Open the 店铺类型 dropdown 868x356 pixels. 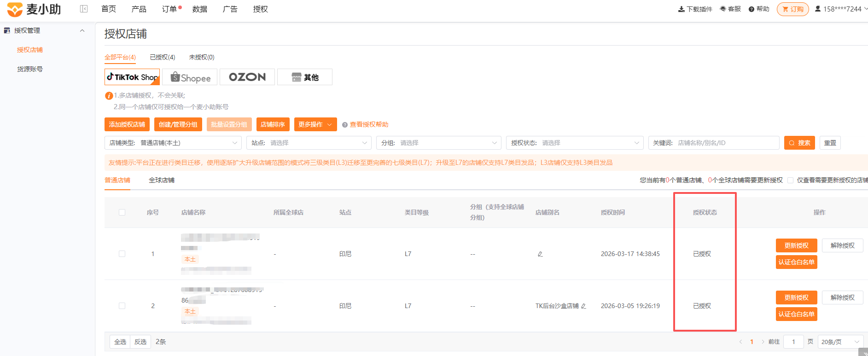tap(173, 143)
